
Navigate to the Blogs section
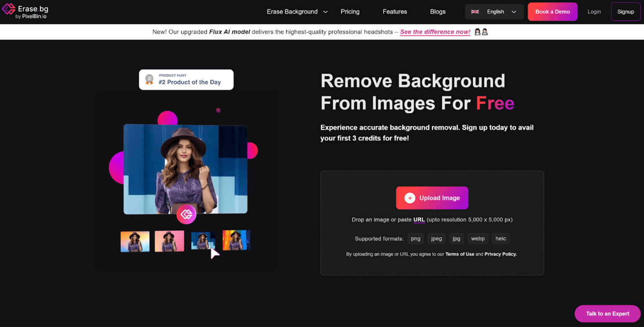tap(438, 12)
